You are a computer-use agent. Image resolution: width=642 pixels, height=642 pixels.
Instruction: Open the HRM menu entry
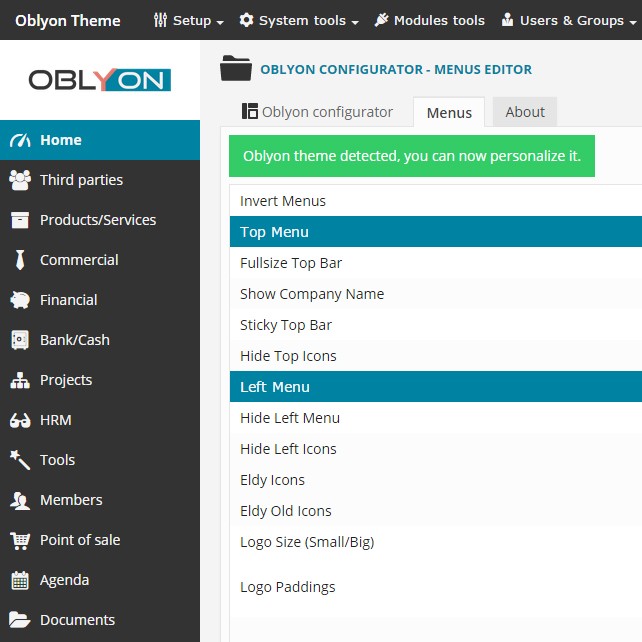point(100,420)
